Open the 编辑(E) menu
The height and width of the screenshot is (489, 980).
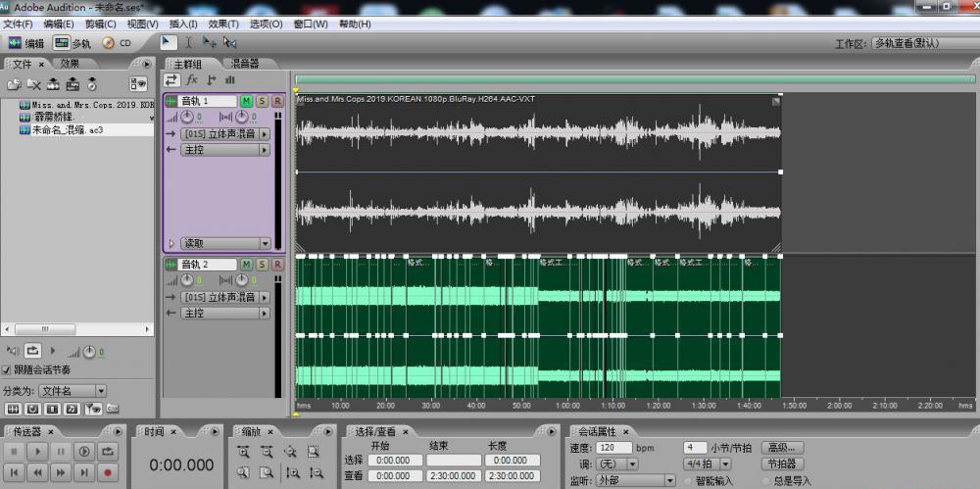59,24
